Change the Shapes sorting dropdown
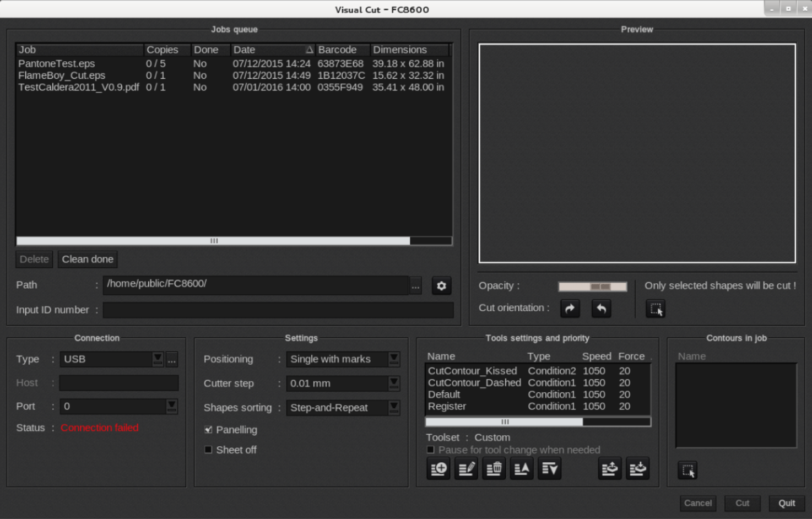 pos(392,408)
